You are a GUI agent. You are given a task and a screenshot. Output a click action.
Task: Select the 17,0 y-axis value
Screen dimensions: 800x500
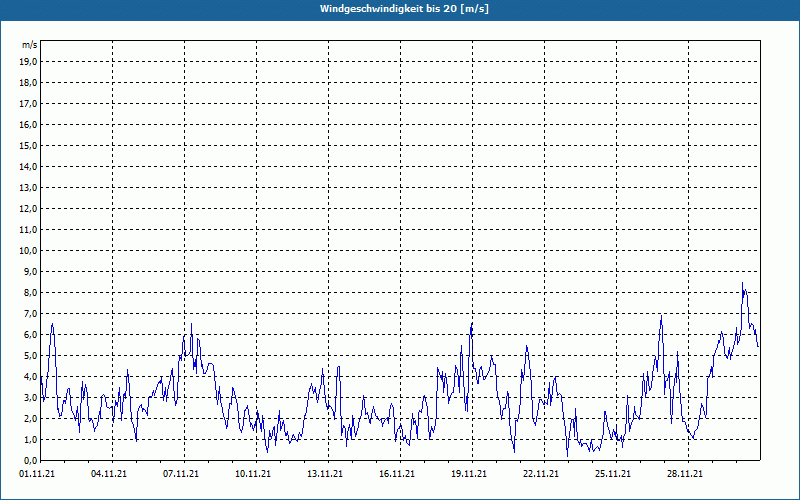tap(29, 104)
